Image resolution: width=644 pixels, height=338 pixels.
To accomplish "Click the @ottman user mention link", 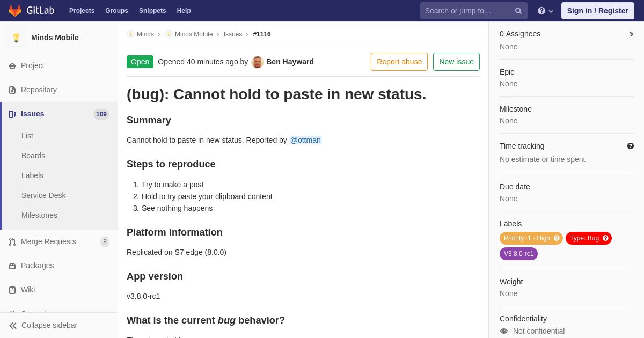I will (x=305, y=140).
